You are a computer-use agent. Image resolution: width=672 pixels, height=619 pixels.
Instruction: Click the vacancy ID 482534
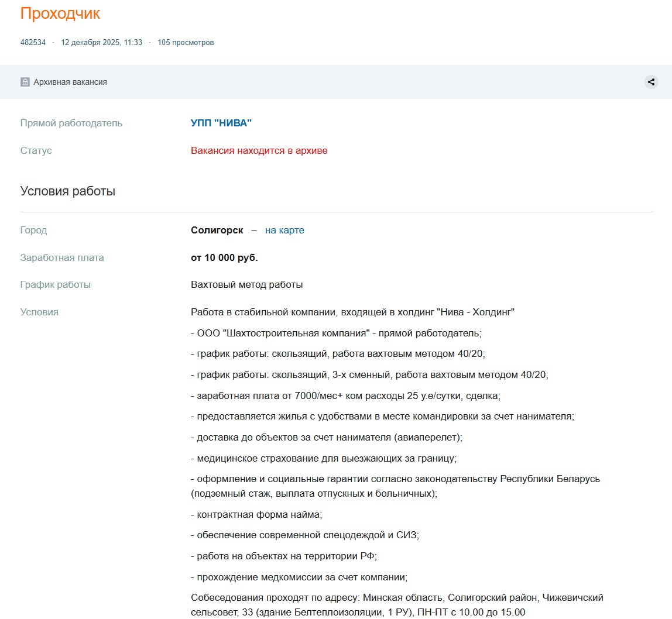[x=33, y=42]
